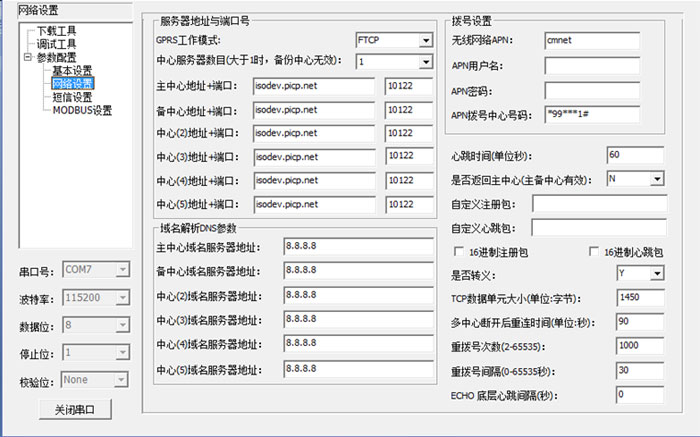700x437 pixels.
Task: Click the 主中心地址 address field
Action: tap(313, 86)
